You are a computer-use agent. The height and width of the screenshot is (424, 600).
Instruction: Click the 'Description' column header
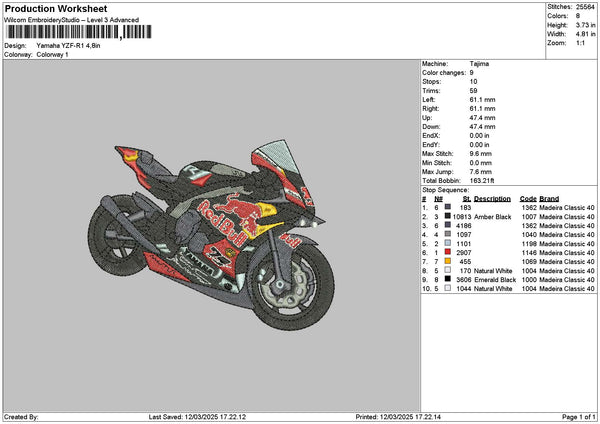[492, 199]
